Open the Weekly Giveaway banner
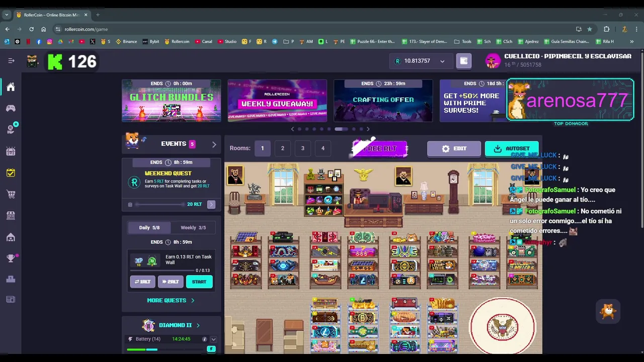Image resolution: width=644 pixels, height=362 pixels. coord(277,101)
